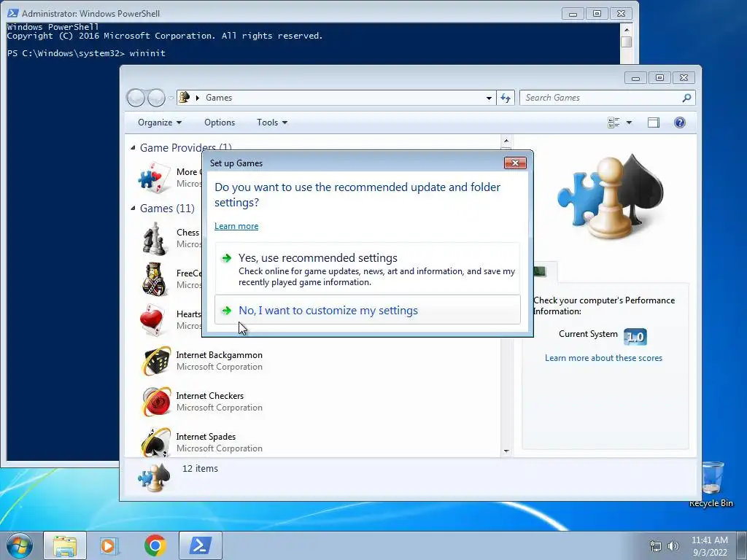This screenshot has width=747, height=560.
Task: Open File Explorer from the taskbar
Action: [65, 545]
